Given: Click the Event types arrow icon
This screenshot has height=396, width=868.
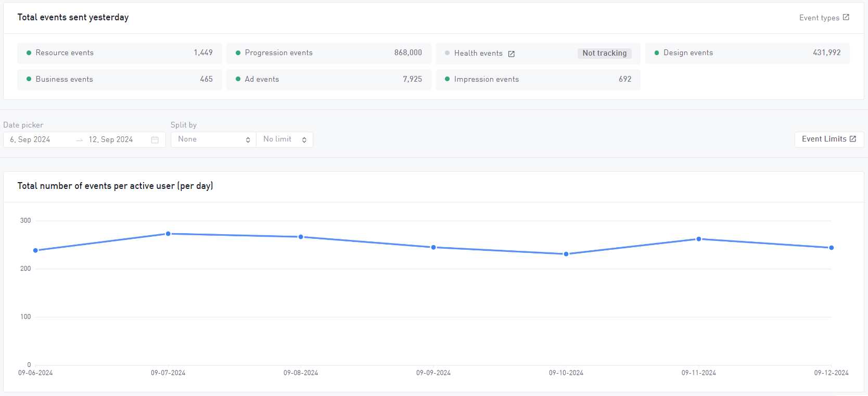Looking at the screenshot, I should [x=846, y=17].
